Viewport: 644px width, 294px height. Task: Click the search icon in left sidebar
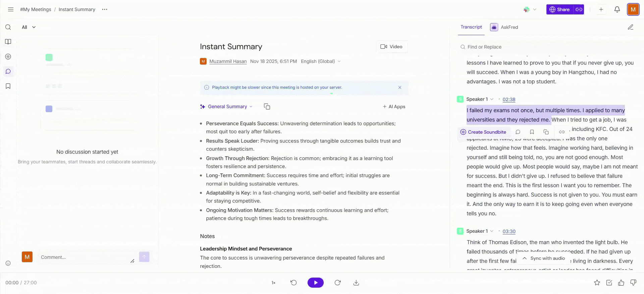(x=8, y=27)
